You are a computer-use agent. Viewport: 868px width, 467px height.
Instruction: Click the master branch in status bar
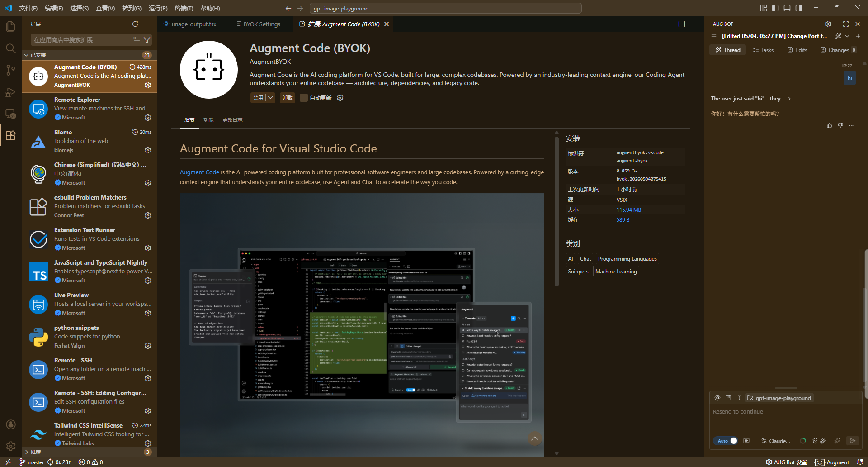(32, 462)
